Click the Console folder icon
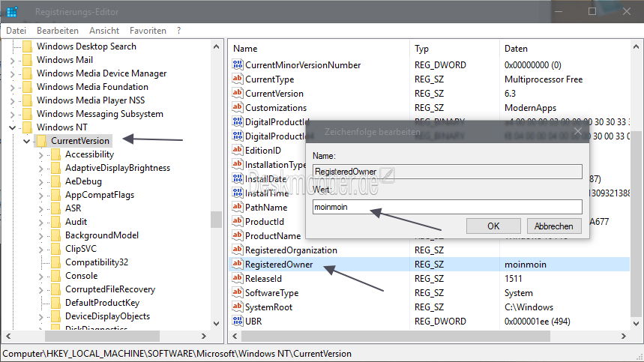644x362 pixels. [x=56, y=276]
